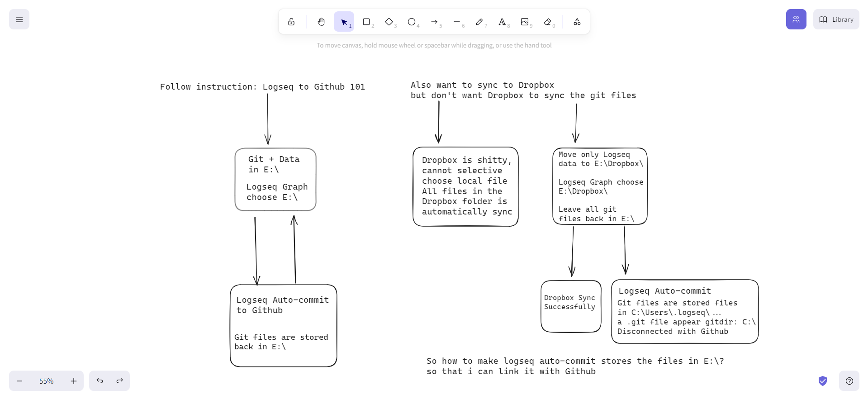Select the 'Move only Logseq data' text block
Screen dimensions: 868x400
pos(601,186)
